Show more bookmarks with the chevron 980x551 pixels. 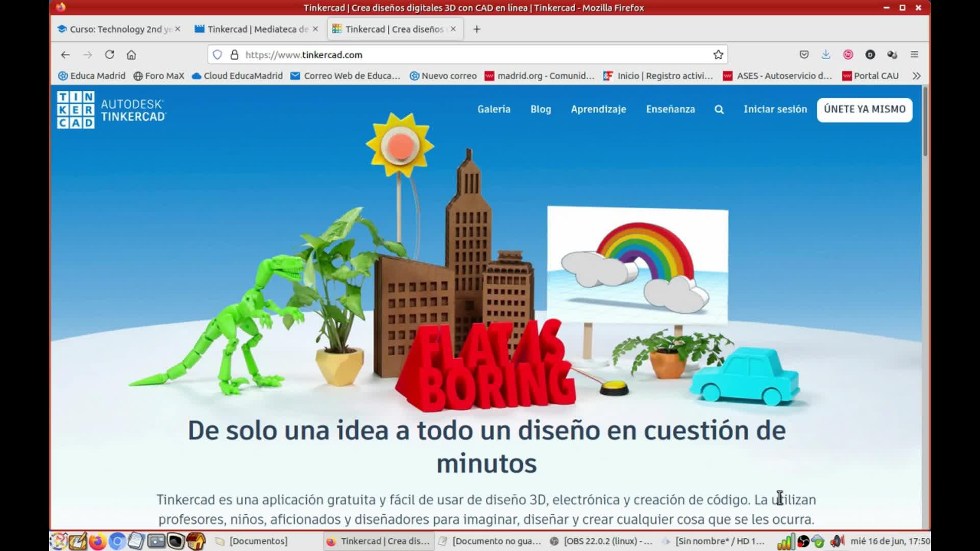click(917, 76)
